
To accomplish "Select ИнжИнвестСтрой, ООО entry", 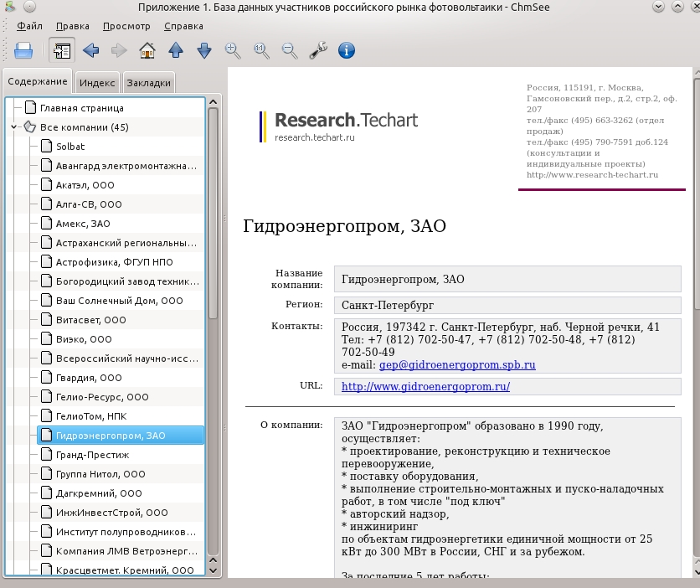I will [111, 512].
